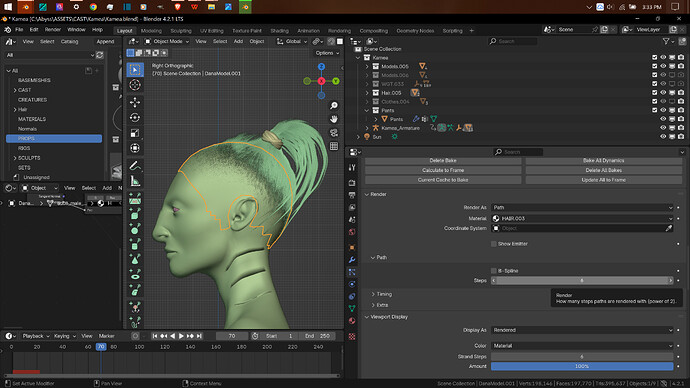Click the eyedropper in Coordinate System field

click(669, 228)
